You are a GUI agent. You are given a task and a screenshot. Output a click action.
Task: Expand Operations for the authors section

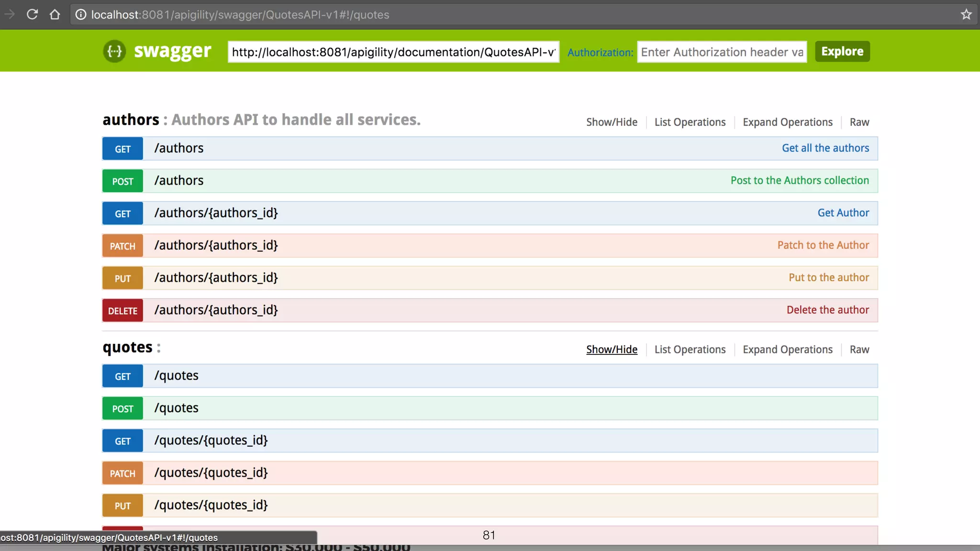click(787, 122)
